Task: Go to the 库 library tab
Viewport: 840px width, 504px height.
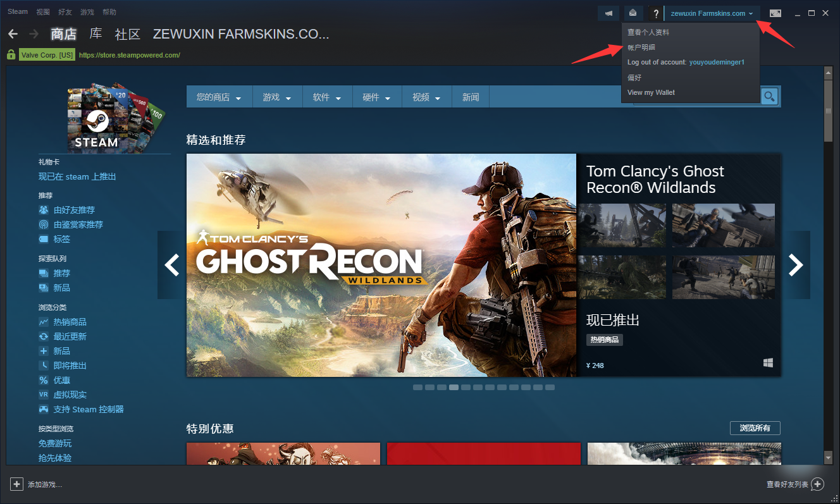Action: point(96,34)
